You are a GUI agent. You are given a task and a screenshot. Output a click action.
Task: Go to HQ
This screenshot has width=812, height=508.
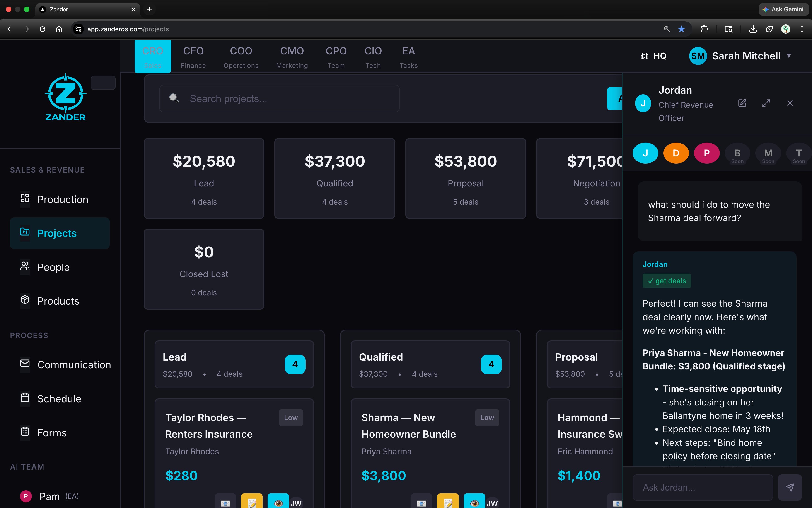pyautogui.click(x=653, y=56)
